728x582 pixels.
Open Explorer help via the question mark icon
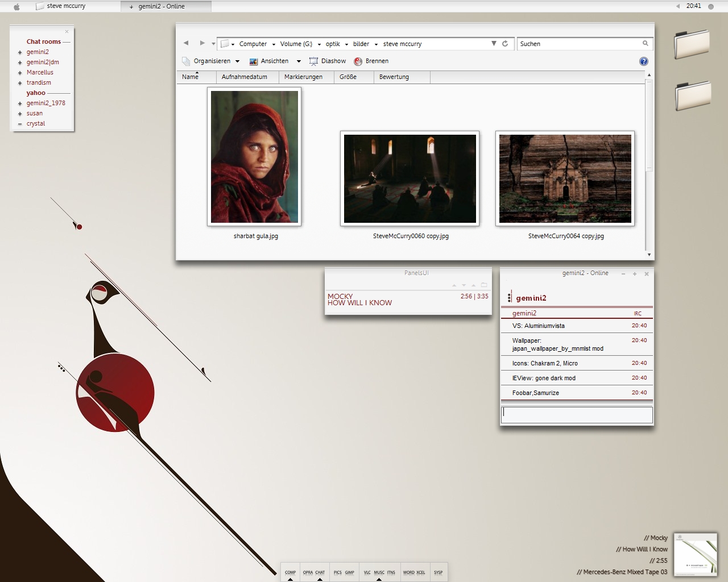pos(644,61)
